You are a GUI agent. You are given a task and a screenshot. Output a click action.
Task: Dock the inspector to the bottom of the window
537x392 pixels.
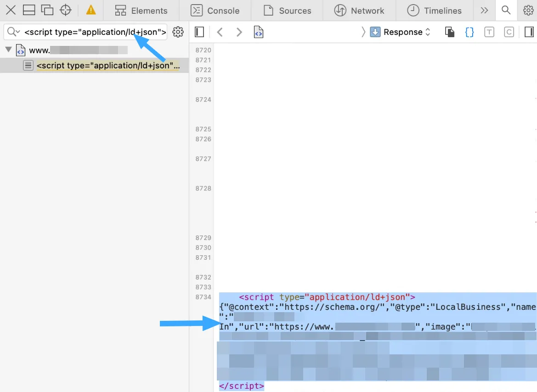coord(29,10)
